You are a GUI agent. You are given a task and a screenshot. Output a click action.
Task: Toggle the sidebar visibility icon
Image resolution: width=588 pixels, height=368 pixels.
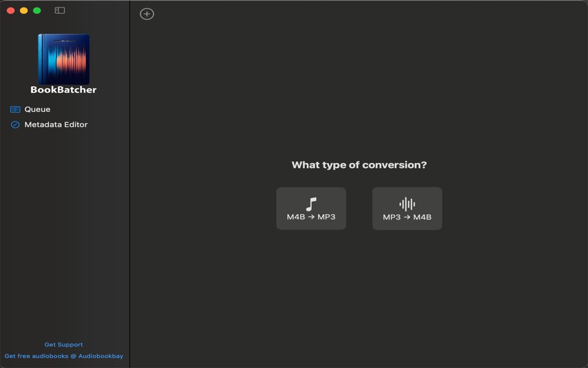(60, 11)
